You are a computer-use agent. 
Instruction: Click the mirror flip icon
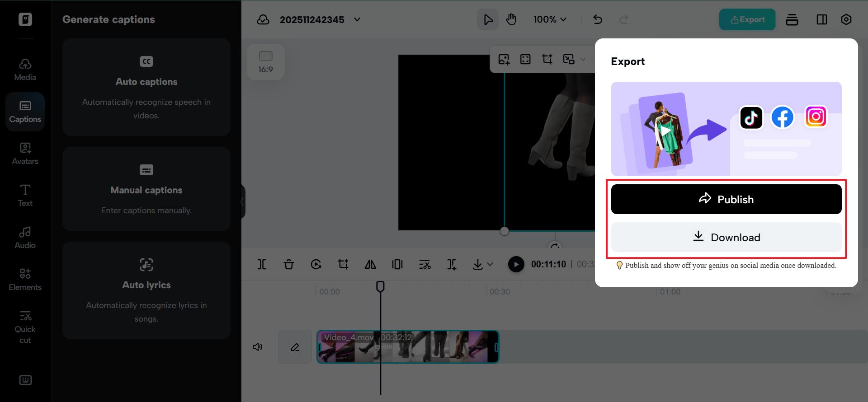[370, 264]
